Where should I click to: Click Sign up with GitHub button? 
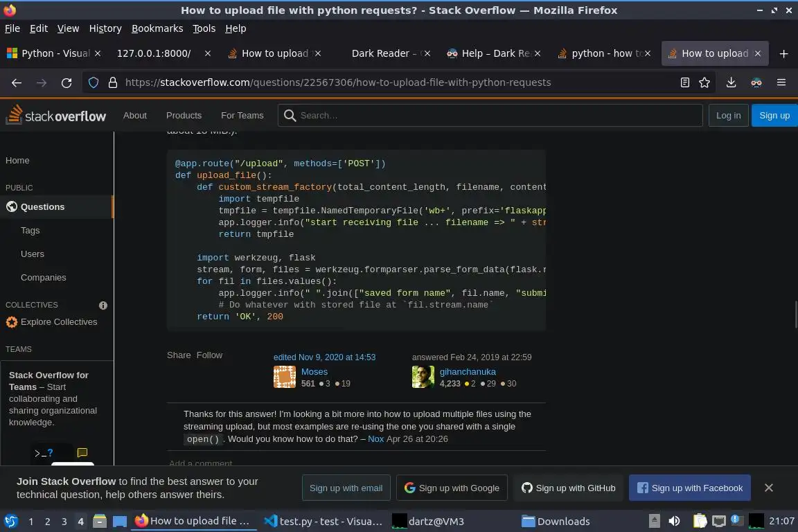pos(569,488)
